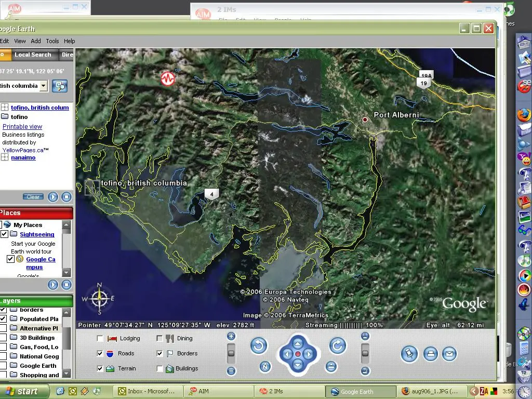Switch to the Local Search tab
Image resolution: width=532 pixels, height=399 pixels.
point(33,55)
